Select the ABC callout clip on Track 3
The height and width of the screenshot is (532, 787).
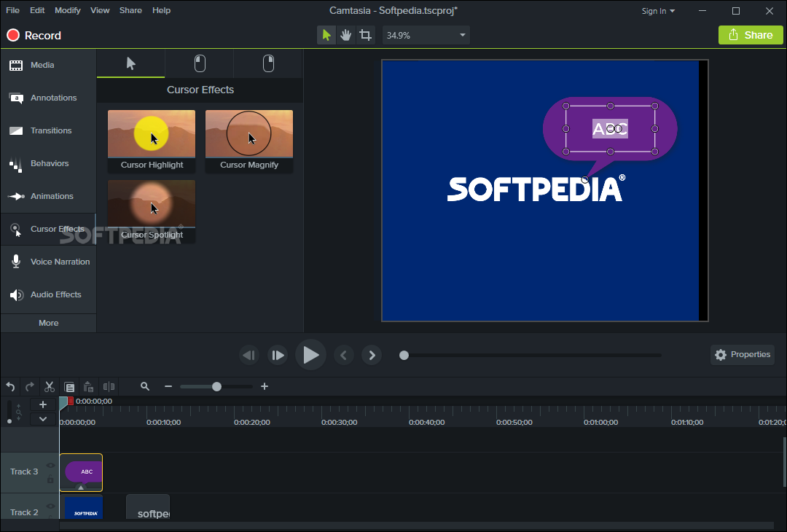coord(81,472)
